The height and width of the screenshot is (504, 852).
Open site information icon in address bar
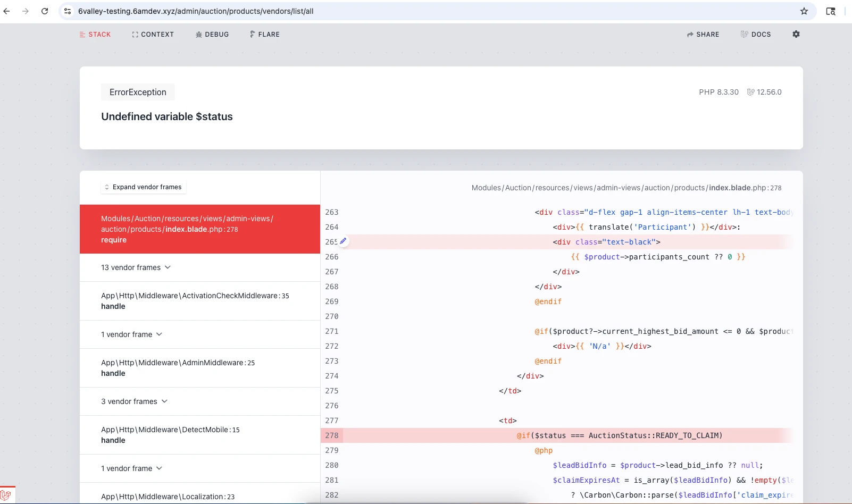click(68, 11)
